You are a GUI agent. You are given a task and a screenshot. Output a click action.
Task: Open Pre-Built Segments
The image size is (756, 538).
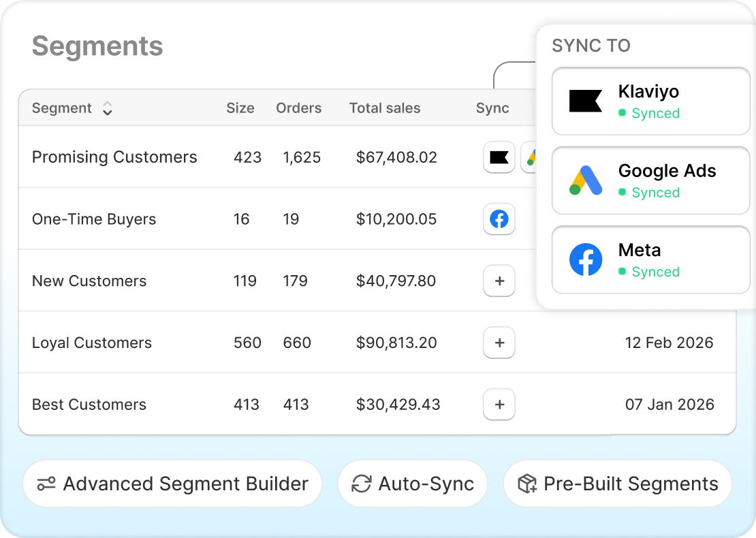618,484
